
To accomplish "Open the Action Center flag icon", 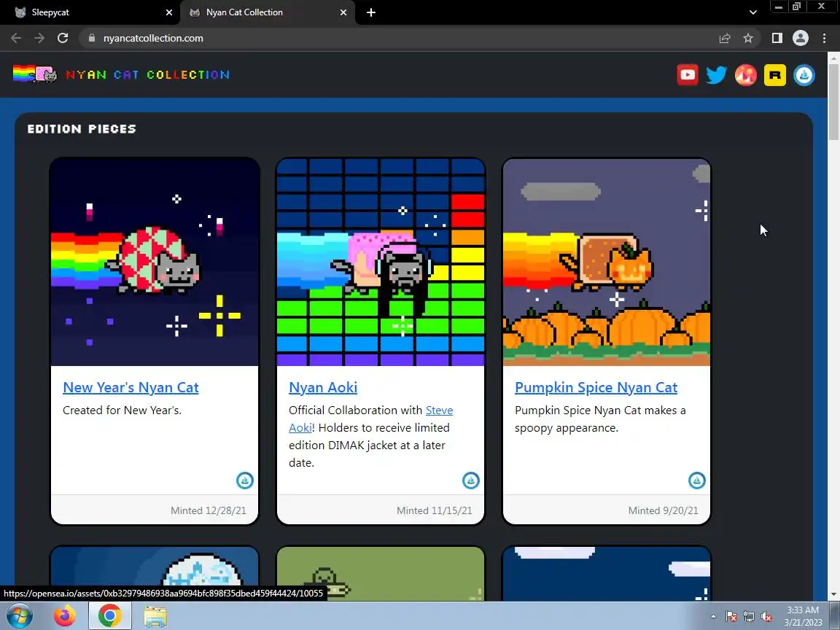I will pyautogui.click(x=731, y=617).
